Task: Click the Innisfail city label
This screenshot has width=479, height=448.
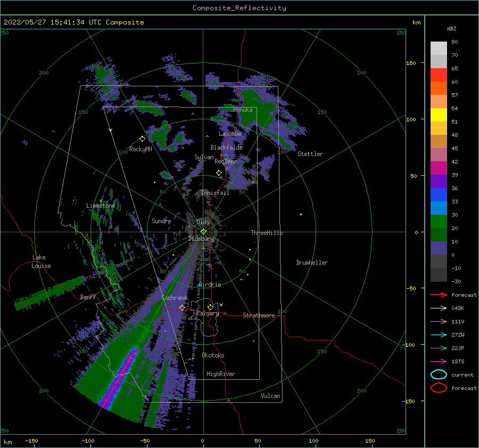Action: 215,193
